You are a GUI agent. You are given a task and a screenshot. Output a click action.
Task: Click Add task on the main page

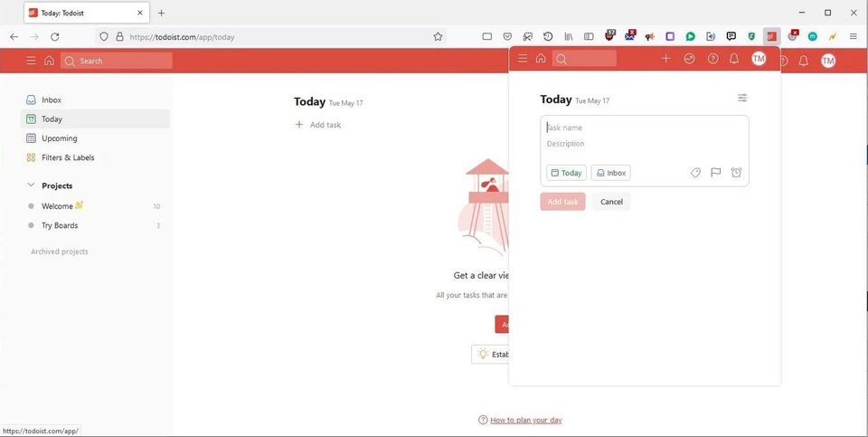tap(317, 125)
